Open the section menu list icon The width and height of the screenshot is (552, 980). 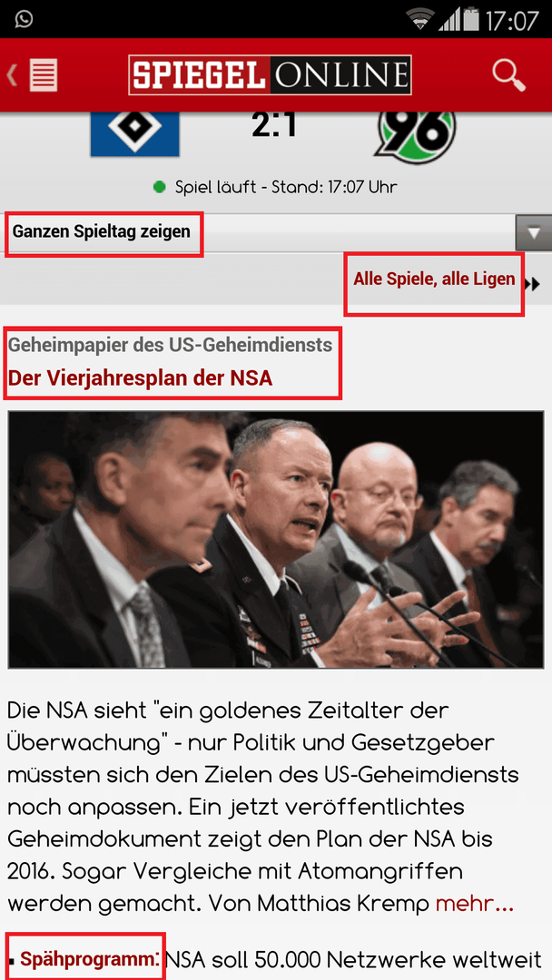coord(44,75)
